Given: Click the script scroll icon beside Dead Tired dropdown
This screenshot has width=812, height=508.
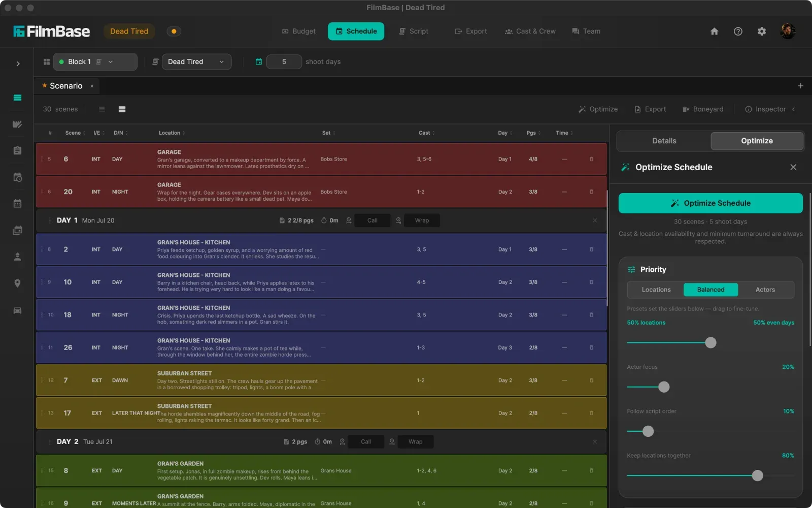Looking at the screenshot, I should coord(155,62).
